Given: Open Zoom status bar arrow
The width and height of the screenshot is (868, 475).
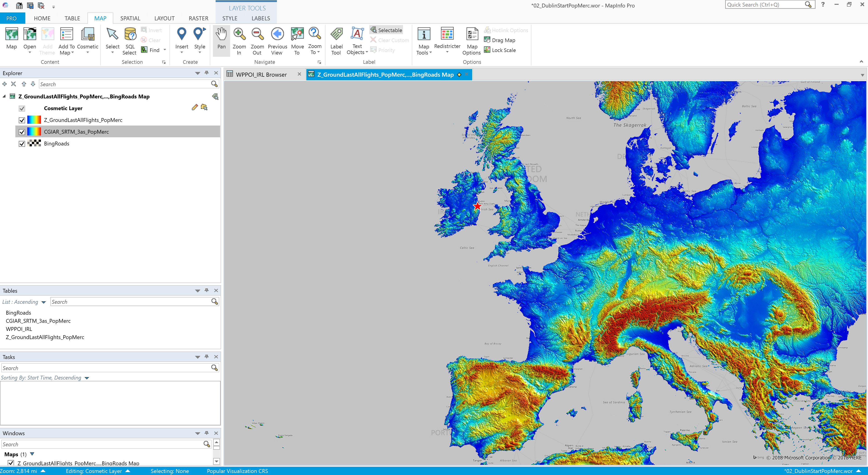Looking at the screenshot, I should [x=43, y=471].
